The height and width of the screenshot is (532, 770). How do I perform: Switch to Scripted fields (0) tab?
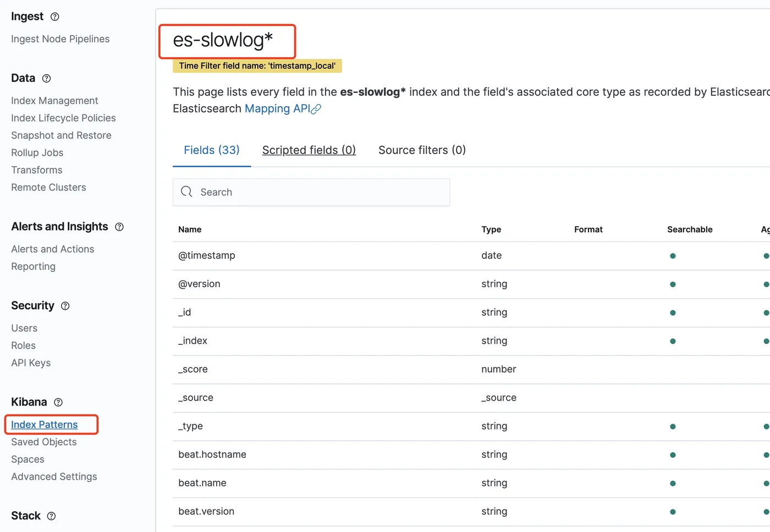pyautogui.click(x=309, y=150)
